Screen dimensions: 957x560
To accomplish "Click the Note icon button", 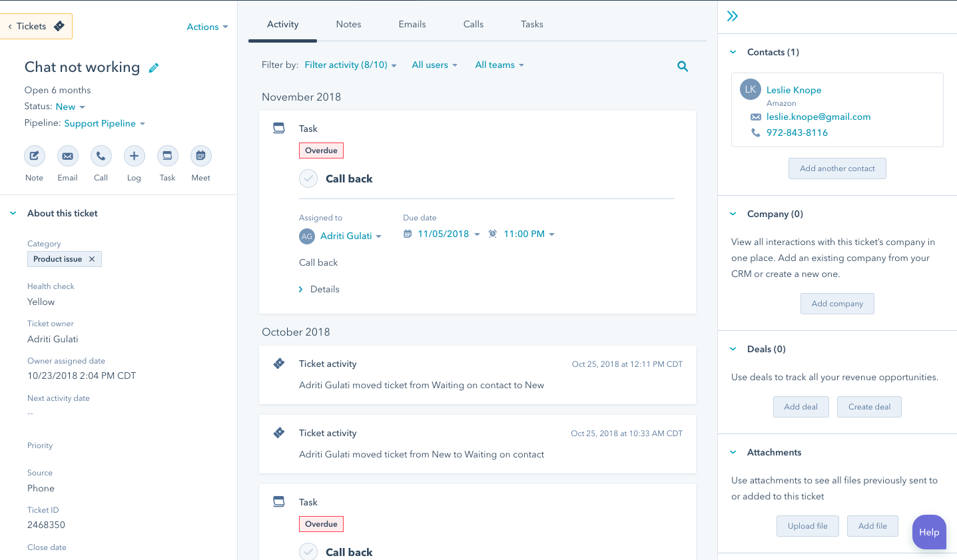I will 35,156.
